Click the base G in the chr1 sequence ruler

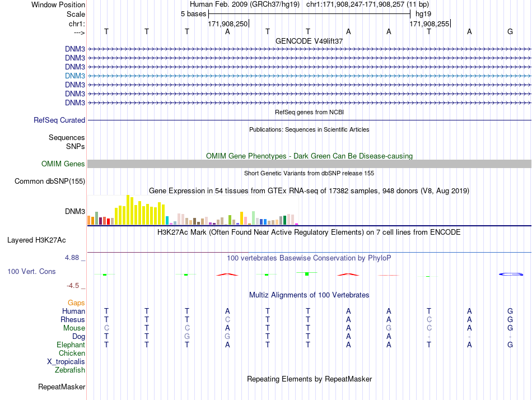pos(510,31)
